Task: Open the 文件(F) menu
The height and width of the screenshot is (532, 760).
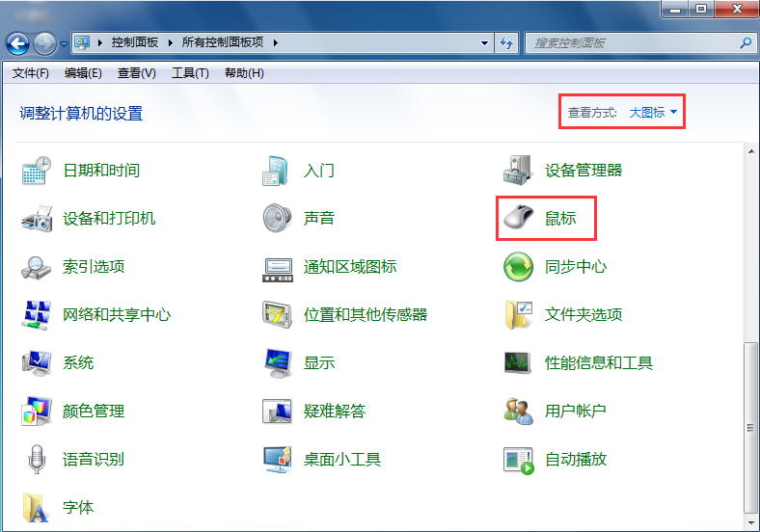Action: point(31,73)
